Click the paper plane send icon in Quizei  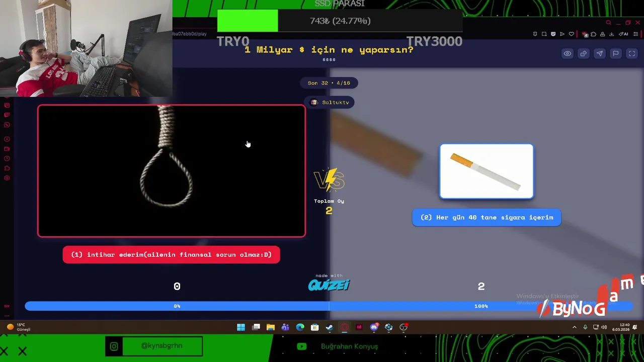click(600, 54)
